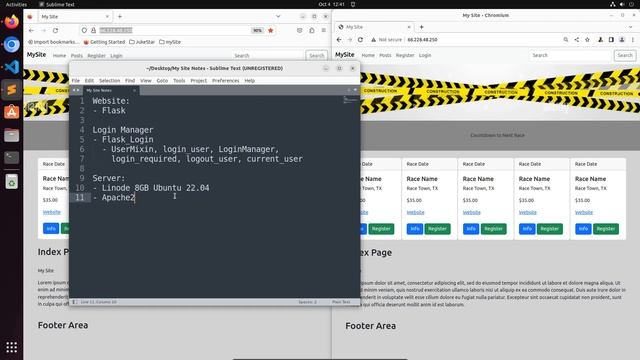The image size is (640, 360).
Task: Click the Chromium zoom magnifier icon
Action: (566, 40)
